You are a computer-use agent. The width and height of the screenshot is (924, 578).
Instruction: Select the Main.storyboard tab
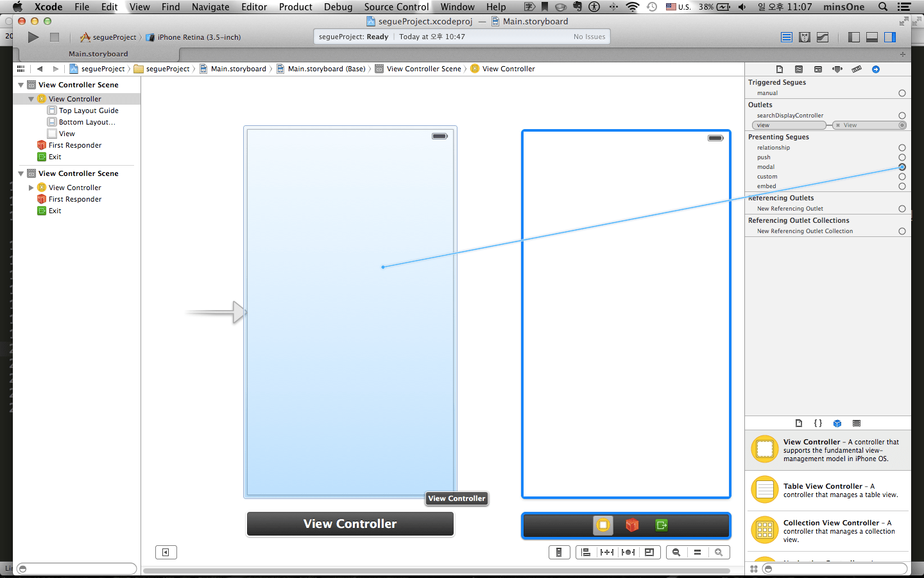click(x=98, y=54)
